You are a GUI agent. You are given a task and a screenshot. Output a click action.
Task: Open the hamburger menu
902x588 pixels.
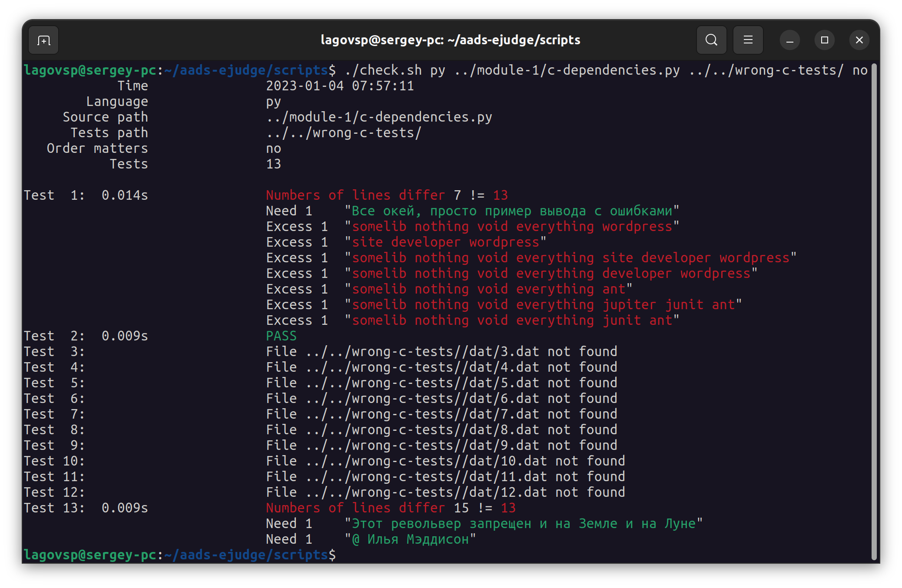click(748, 40)
